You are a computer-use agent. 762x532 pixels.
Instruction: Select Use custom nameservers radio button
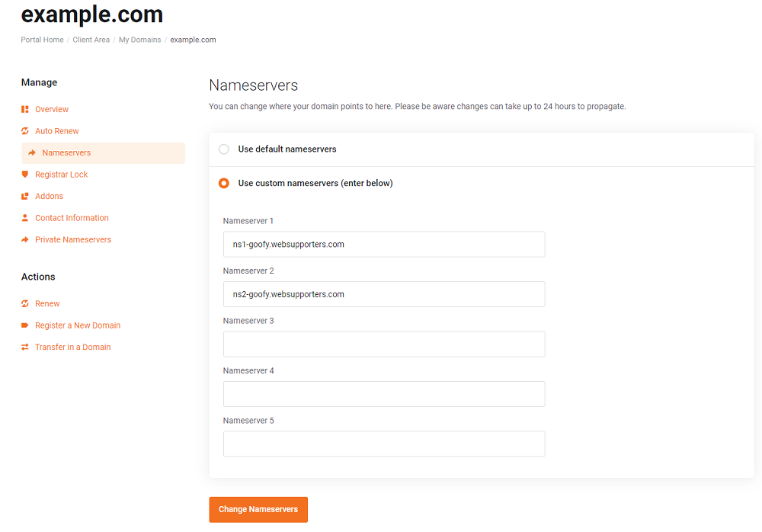coord(223,184)
